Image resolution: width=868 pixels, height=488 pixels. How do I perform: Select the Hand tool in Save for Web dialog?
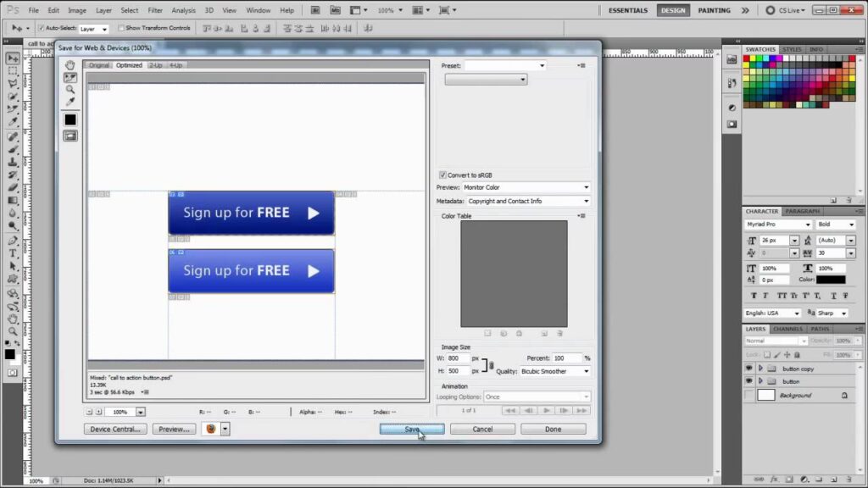pyautogui.click(x=70, y=65)
